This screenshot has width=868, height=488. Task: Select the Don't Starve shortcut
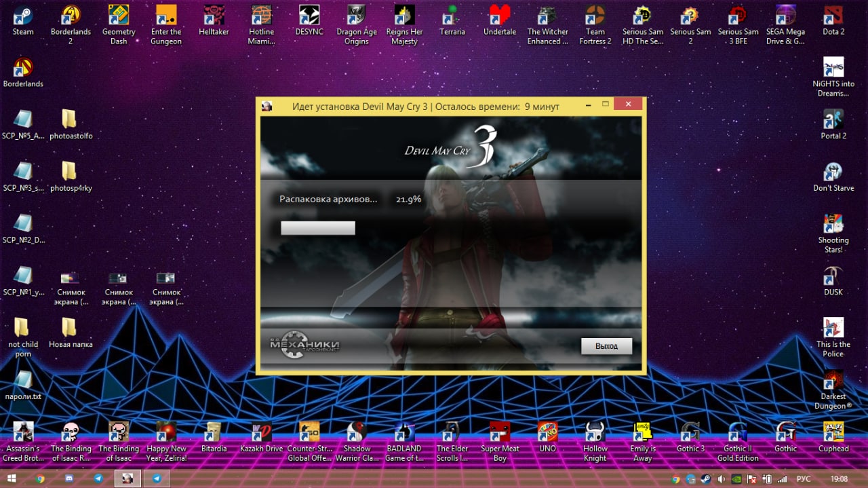click(833, 177)
